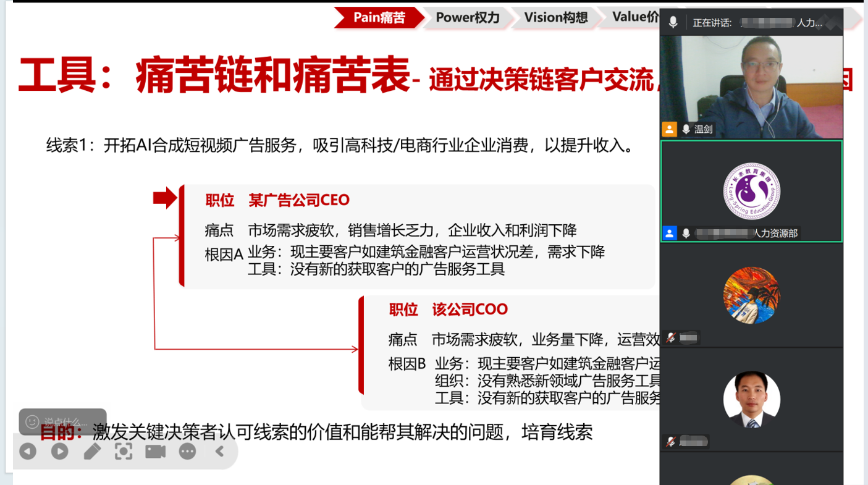
Task: Click the video camera icon
Action: pyautogui.click(x=156, y=452)
